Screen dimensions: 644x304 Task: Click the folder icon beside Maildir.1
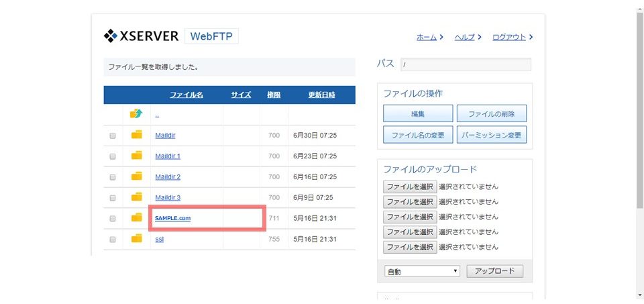click(x=137, y=155)
